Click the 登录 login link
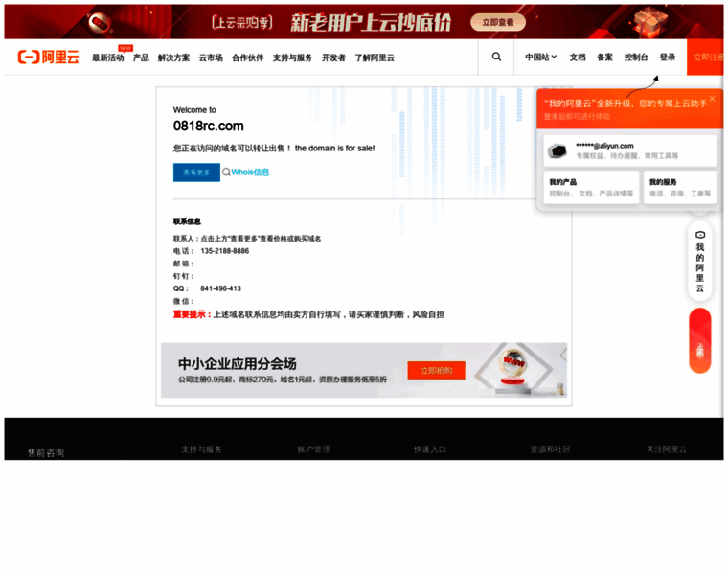The height and width of the screenshot is (575, 728). [x=668, y=57]
